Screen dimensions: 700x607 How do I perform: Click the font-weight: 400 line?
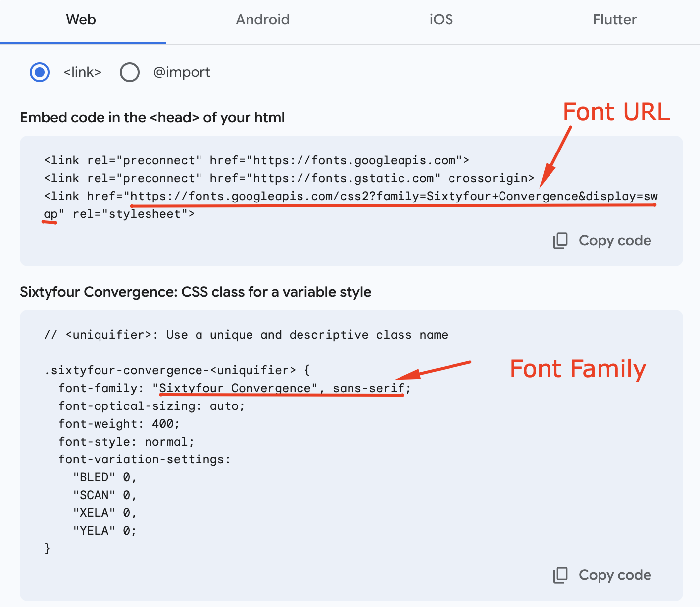[119, 424]
